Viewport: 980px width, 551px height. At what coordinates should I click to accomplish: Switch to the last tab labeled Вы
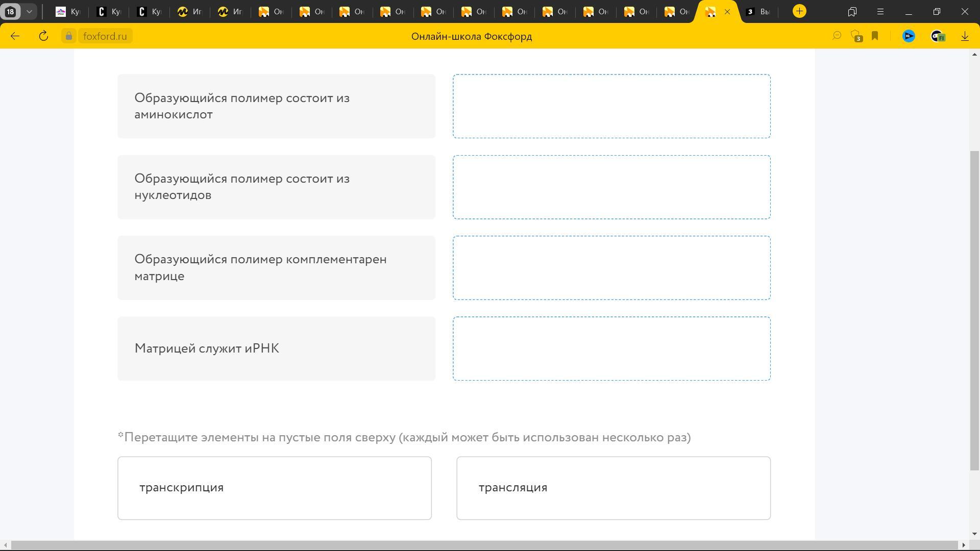(758, 12)
